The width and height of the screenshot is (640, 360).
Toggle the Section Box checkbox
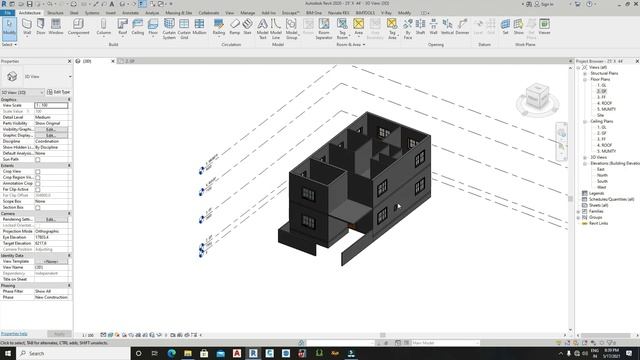coord(38,207)
